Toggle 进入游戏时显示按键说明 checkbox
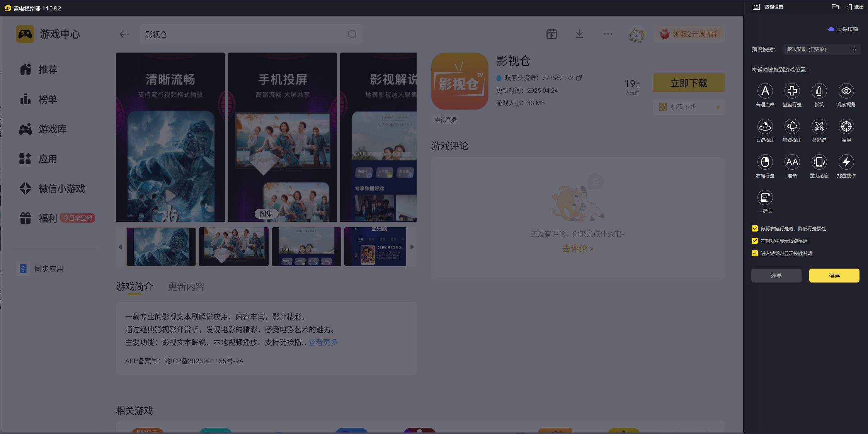The width and height of the screenshot is (868, 434). [x=754, y=253]
